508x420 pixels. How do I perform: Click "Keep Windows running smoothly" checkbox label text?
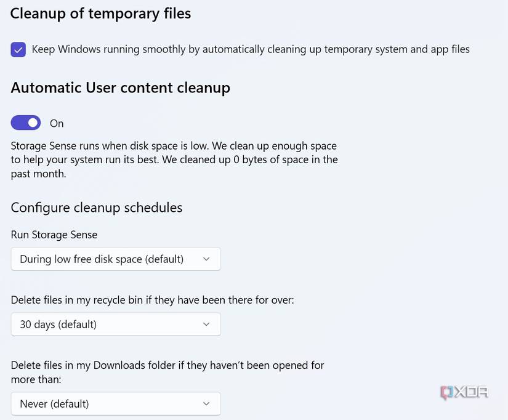click(x=251, y=49)
